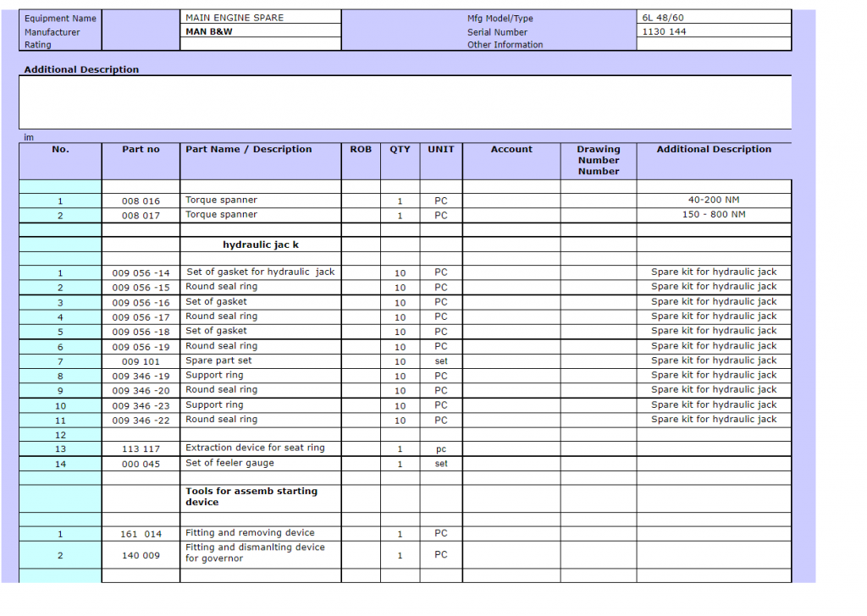
Task: Select the Drawing Number column header
Action: click(x=598, y=160)
